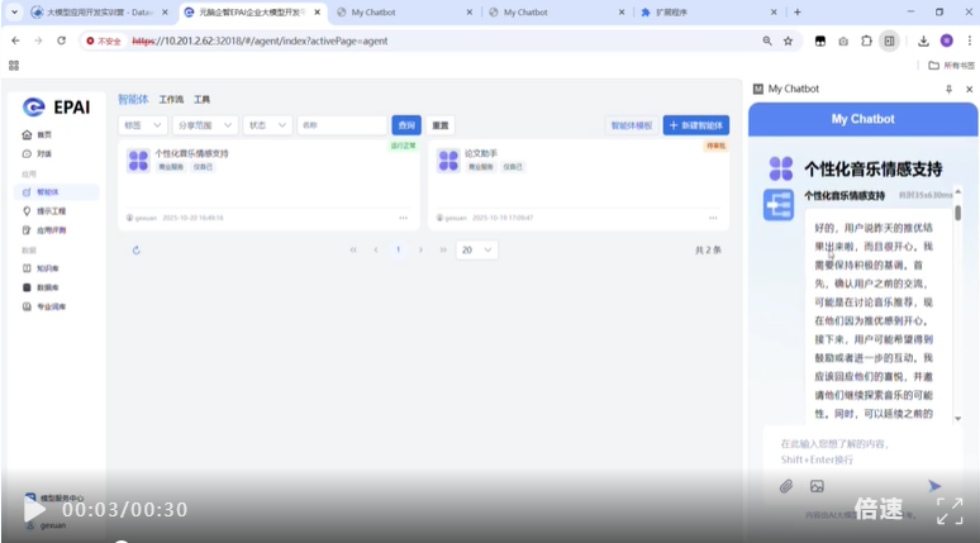Pin the My Chatbot side panel
980x543 pixels.
pos(949,89)
